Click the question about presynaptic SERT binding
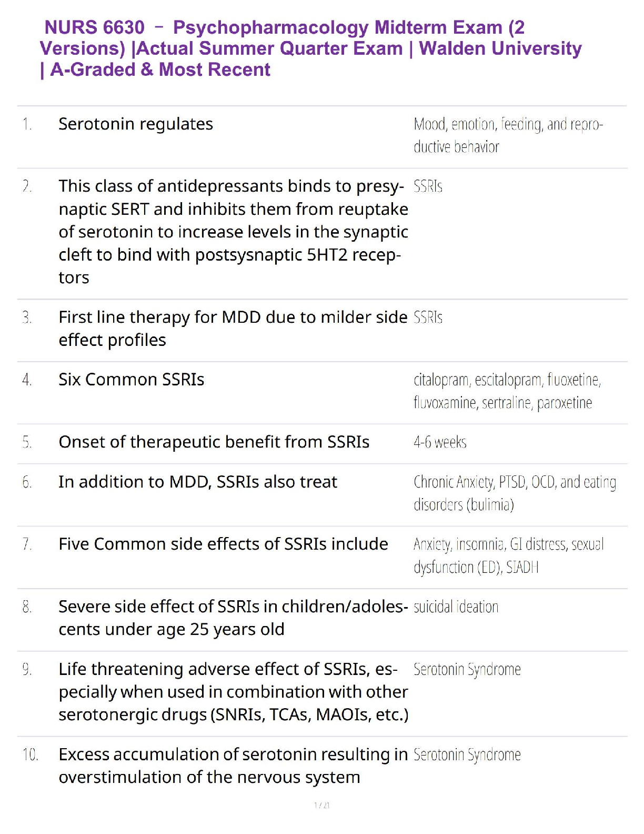The height and width of the screenshot is (834, 644). coord(233,232)
